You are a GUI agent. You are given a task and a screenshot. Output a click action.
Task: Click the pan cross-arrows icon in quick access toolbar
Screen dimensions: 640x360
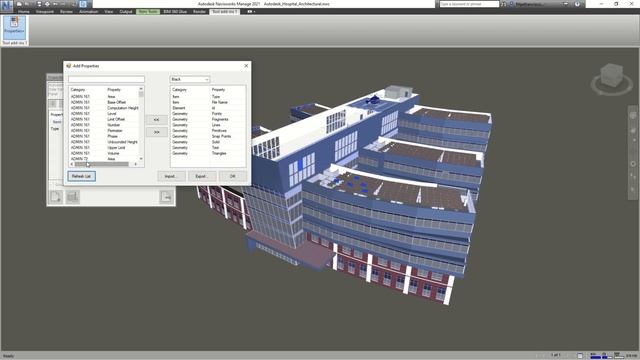tap(47, 4)
